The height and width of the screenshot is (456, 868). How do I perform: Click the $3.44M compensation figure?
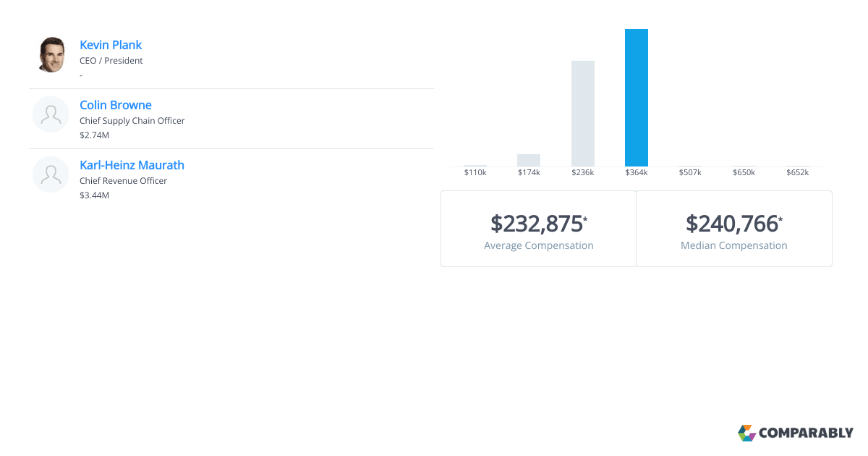[95, 195]
